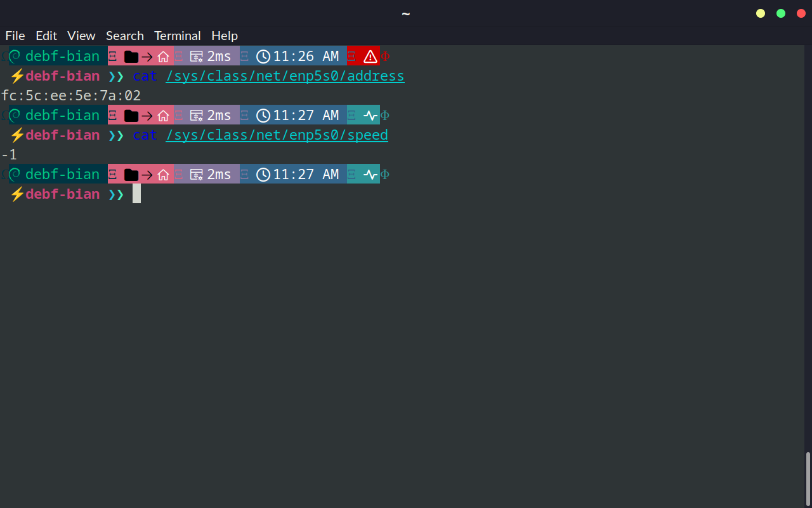Screen dimensions: 812x508
Task: Open the Edit menu
Action: tap(46, 36)
